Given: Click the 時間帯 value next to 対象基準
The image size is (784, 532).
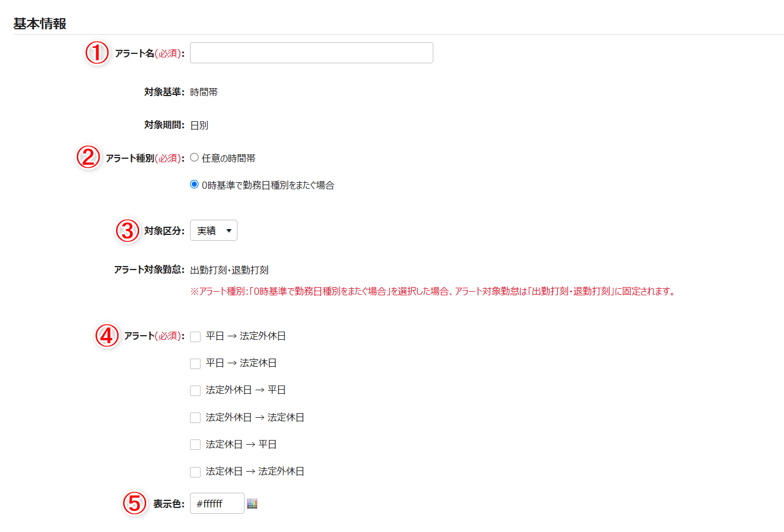Looking at the screenshot, I should (x=204, y=92).
